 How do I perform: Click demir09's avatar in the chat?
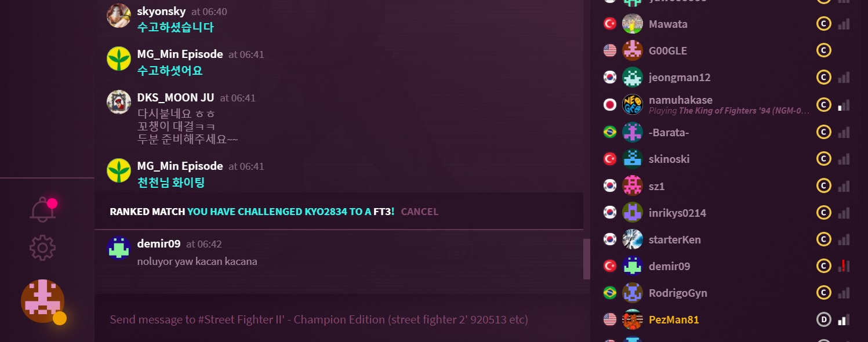tap(119, 248)
